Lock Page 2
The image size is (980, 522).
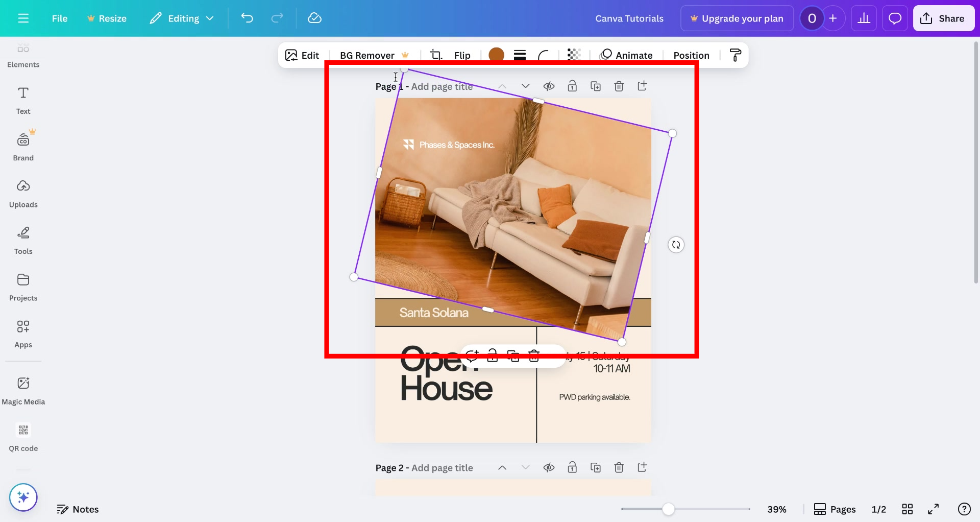coord(572,467)
